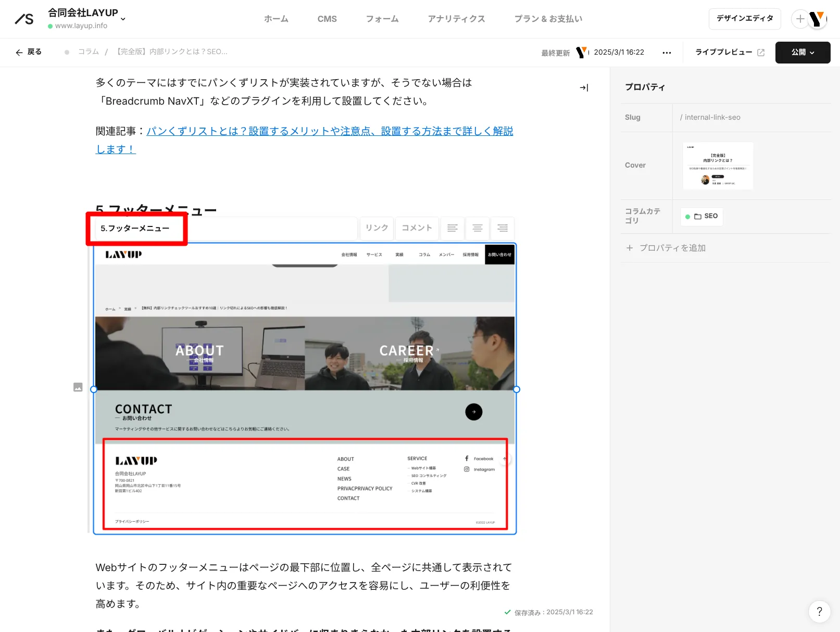Align image left using toolbar icon
This screenshot has width=840, height=632.
pyautogui.click(x=453, y=228)
